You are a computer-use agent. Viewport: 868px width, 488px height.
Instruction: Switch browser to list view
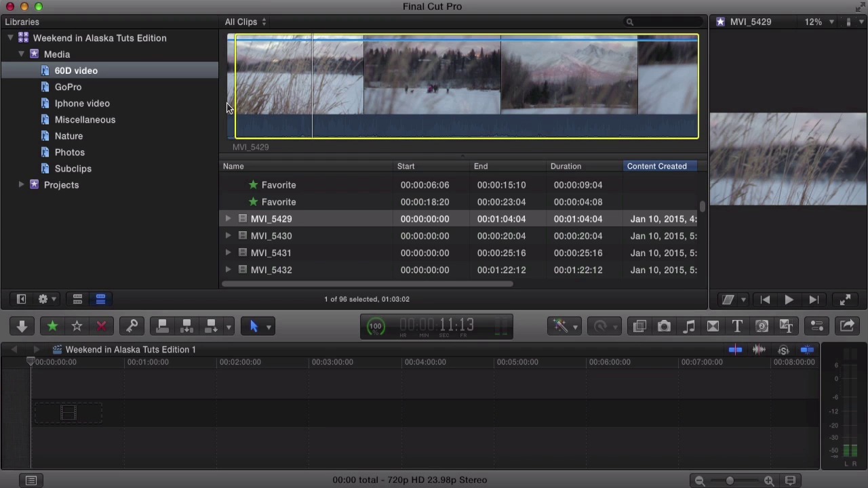click(x=100, y=299)
